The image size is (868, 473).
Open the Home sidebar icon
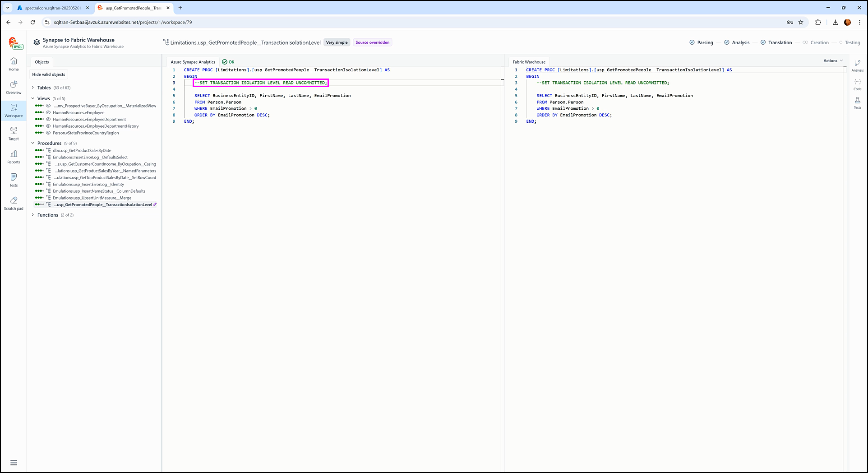pos(14,64)
